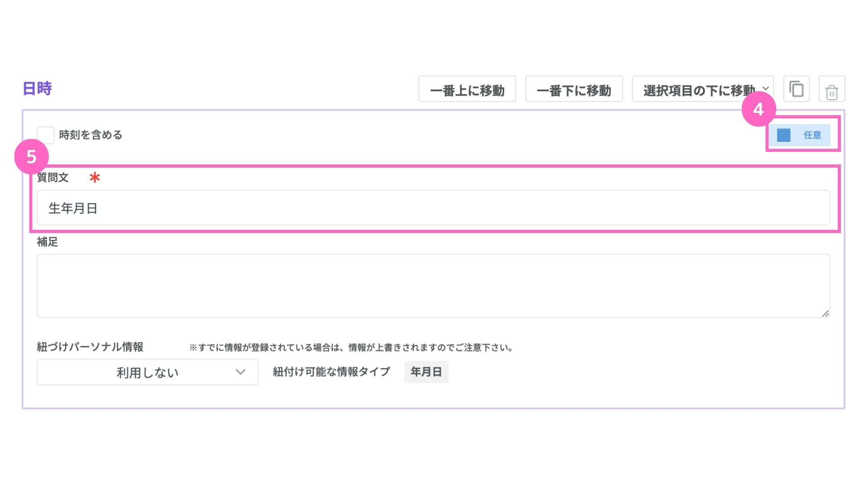Screen dimensions: 868x488
Task: Click the 紐付け可能な情報タイプ label
Action: (x=331, y=372)
